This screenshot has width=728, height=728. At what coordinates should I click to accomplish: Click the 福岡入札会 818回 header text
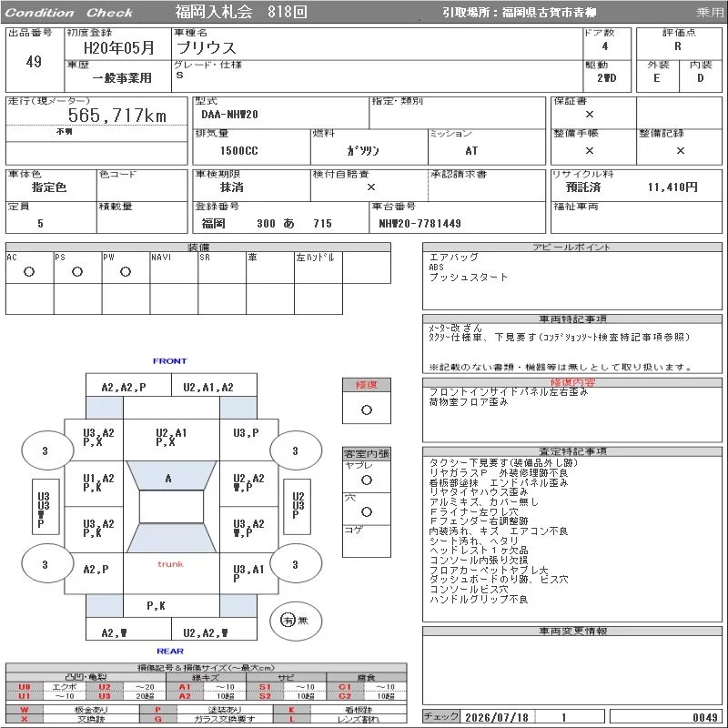(241, 12)
